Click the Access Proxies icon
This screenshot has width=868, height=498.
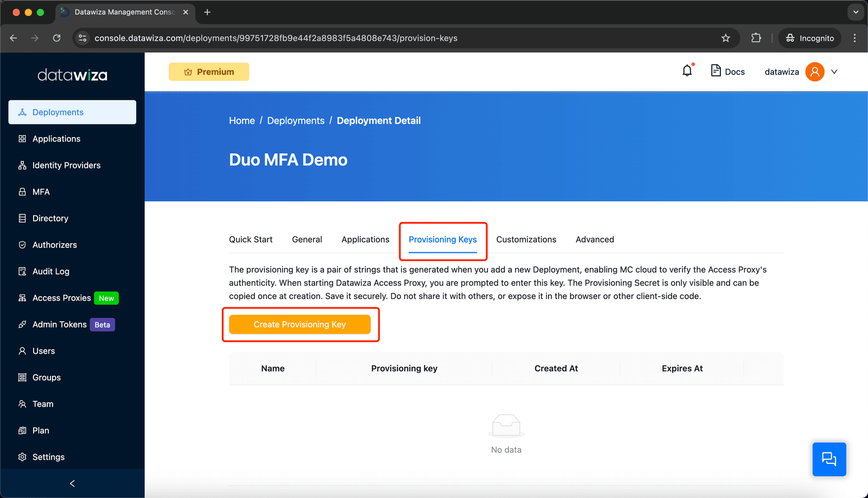[x=22, y=298]
